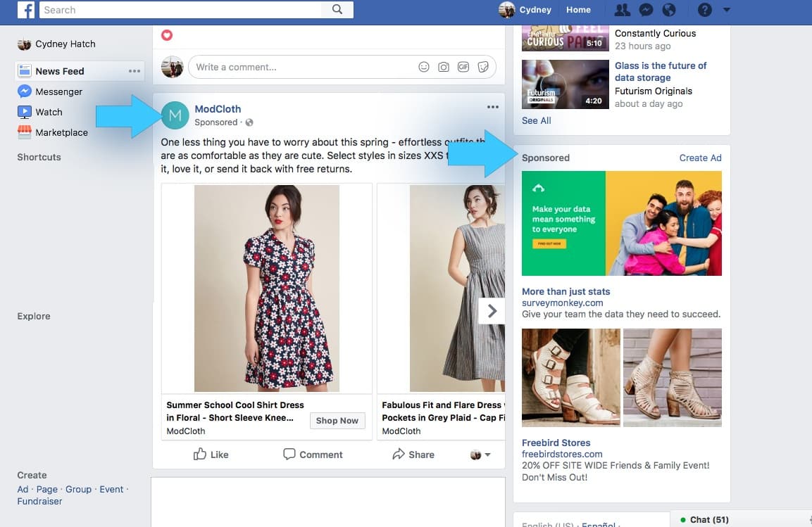
Task: Create an Event from sidebar
Action: coord(111,489)
